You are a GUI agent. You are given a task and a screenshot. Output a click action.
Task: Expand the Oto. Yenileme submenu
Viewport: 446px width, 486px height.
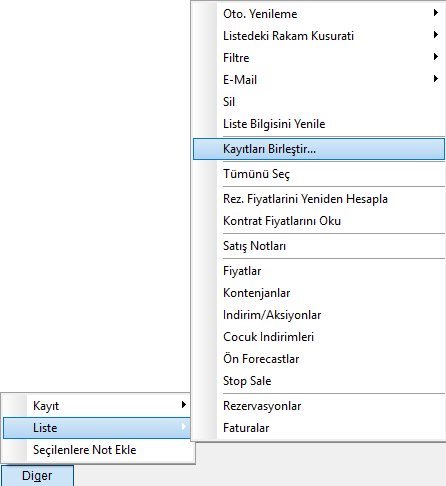click(319, 14)
